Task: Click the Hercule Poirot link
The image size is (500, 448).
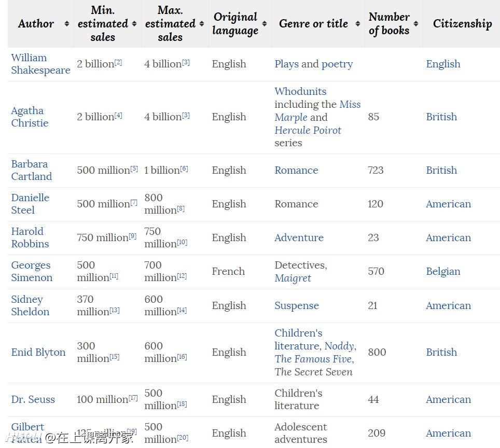Action: point(308,130)
